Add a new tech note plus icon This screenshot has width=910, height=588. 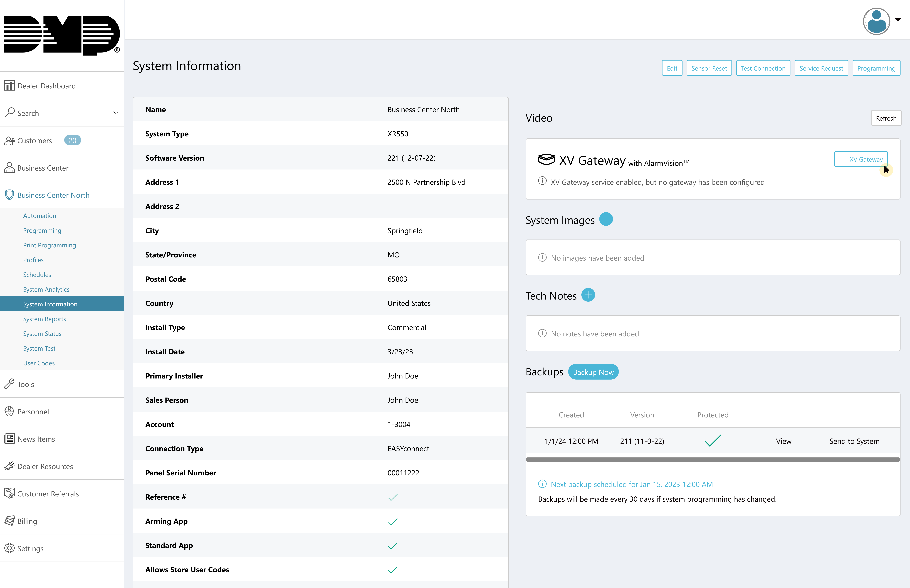click(588, 295)
